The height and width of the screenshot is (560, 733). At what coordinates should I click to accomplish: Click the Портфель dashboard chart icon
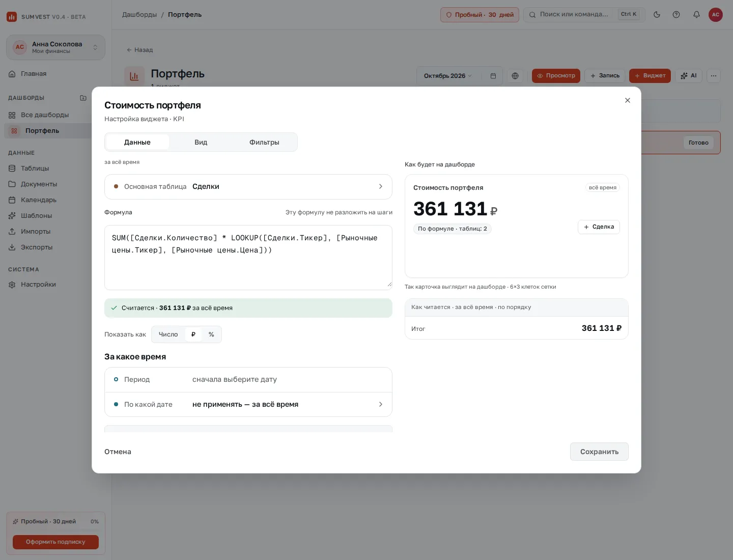[134, 76]
